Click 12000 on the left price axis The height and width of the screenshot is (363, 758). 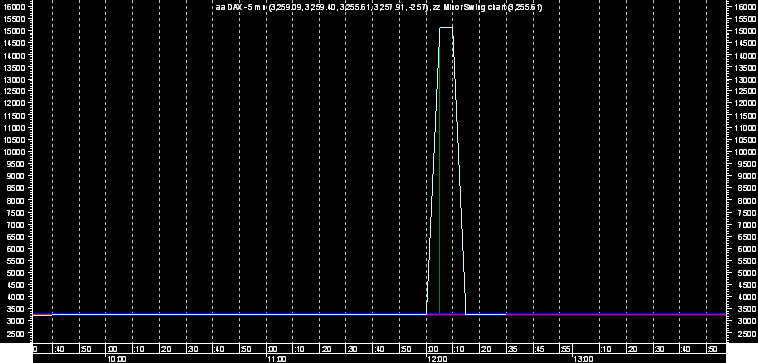coord(14,103)
